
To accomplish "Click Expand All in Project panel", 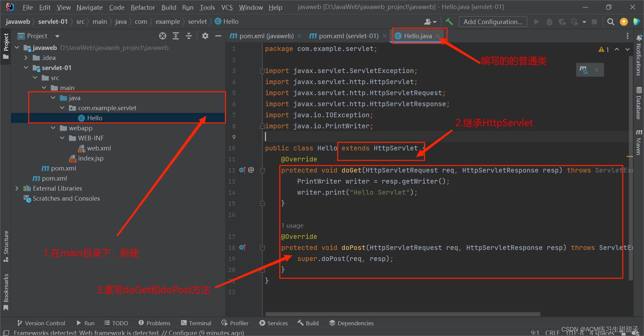I will [x=176, y=36].
